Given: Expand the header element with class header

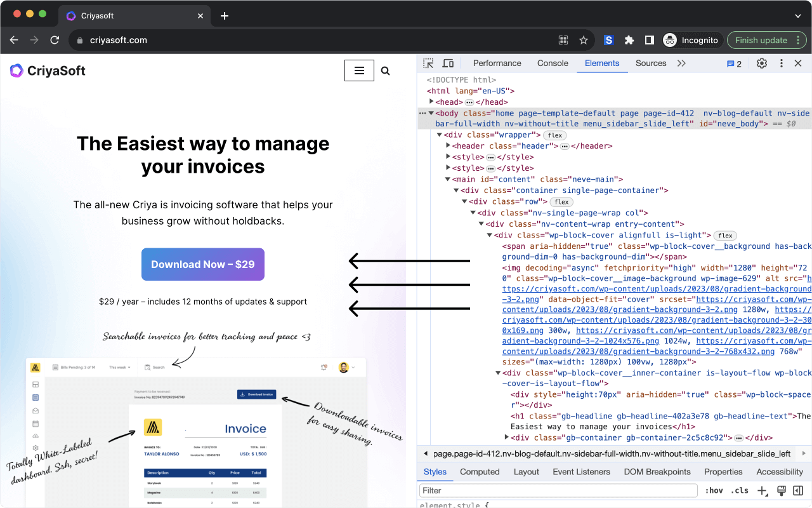Looking at the screenshot, I should coord(449,146).
